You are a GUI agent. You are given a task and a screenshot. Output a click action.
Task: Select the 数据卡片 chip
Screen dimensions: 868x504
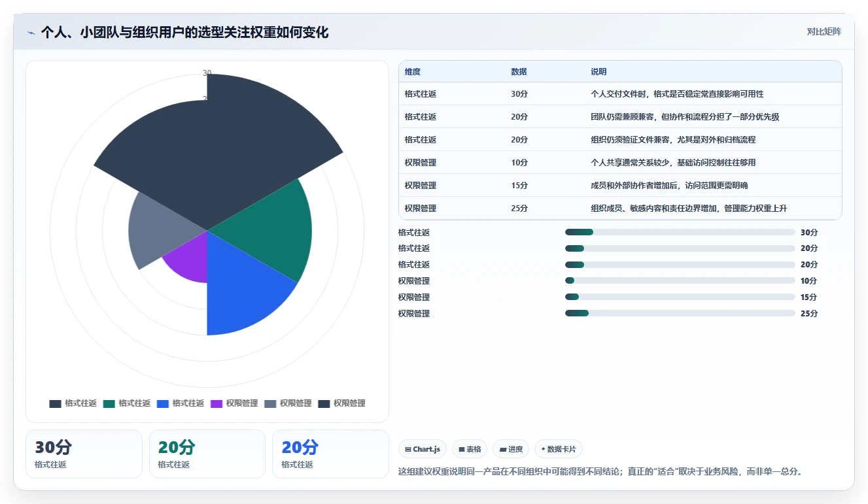click(x=559, y=449)
